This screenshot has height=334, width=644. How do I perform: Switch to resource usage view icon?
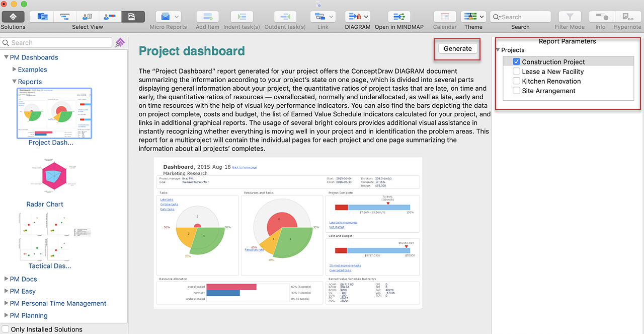pos(110,17)
